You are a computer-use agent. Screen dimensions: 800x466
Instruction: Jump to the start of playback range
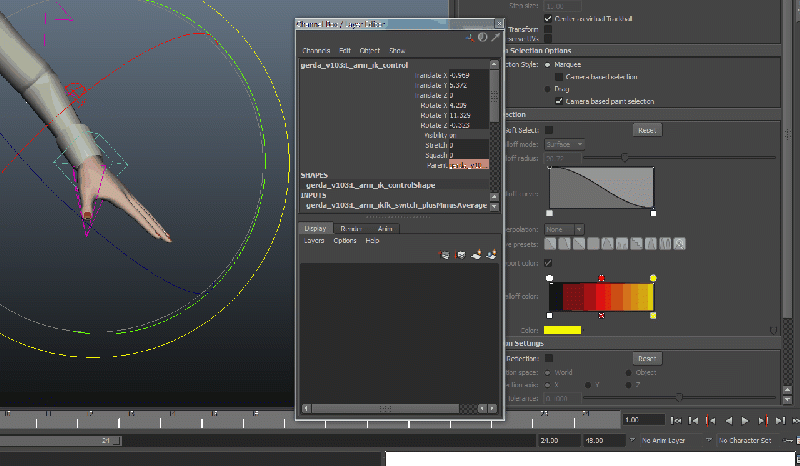point(677,420)
